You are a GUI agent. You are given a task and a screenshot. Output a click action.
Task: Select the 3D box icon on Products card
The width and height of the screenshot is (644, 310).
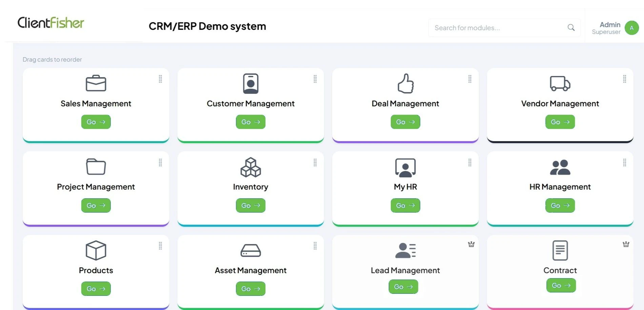[96, 250]
